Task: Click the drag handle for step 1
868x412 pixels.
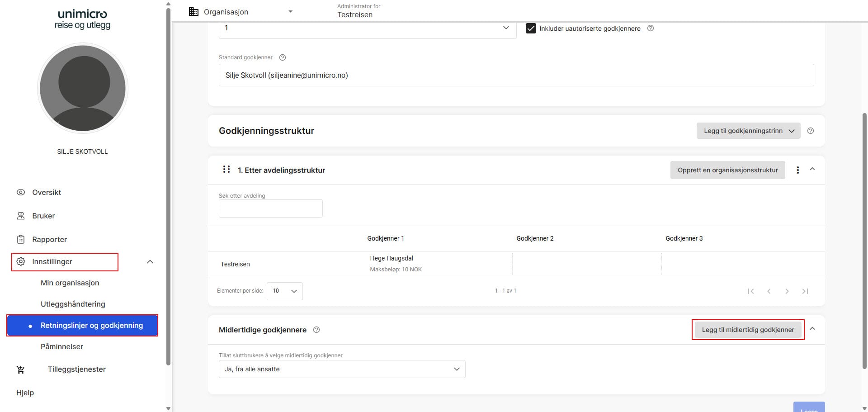Action: pyautogui.click(x=226, y=170)
